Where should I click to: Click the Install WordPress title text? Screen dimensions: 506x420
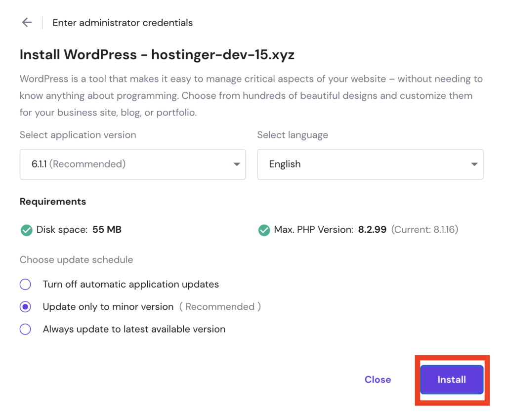point(157,54)
